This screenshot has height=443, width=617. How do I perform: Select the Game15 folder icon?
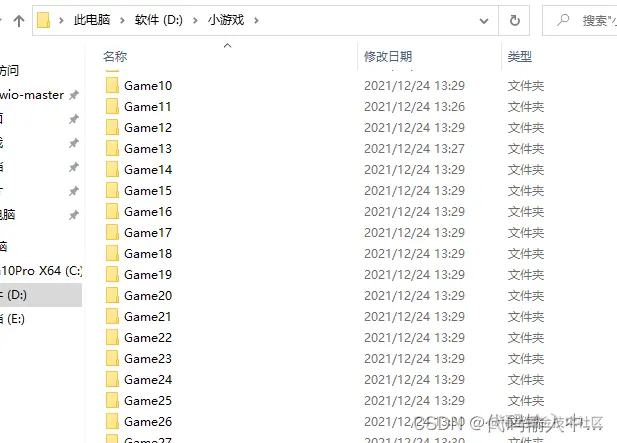pos(112,190)
